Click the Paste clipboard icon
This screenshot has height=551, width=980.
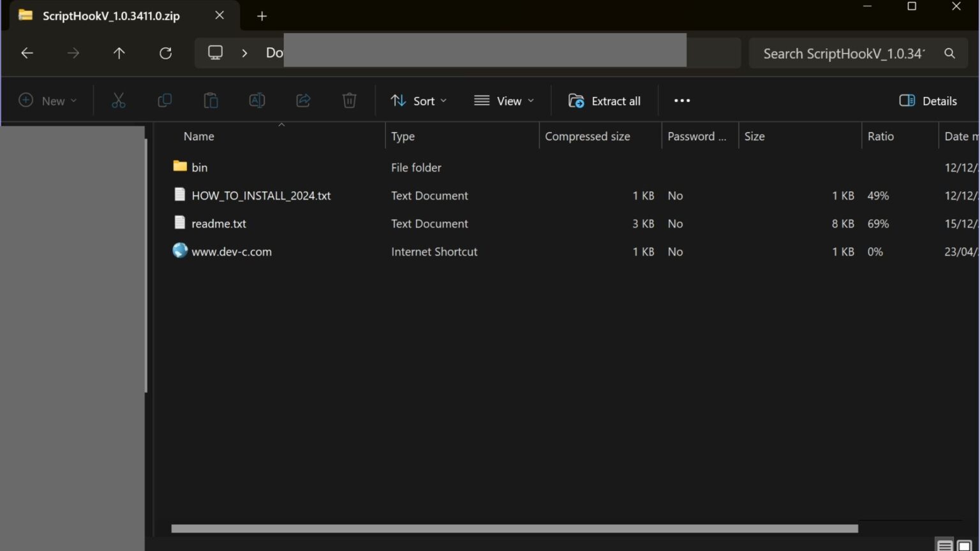211,101
